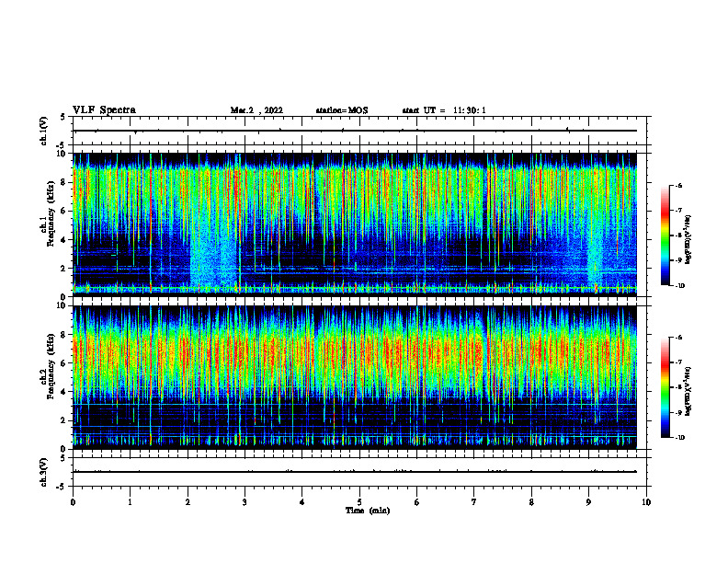Click the "8" kHz tick of ch.1 panel
Screen dimensions: 728x563
64,182
